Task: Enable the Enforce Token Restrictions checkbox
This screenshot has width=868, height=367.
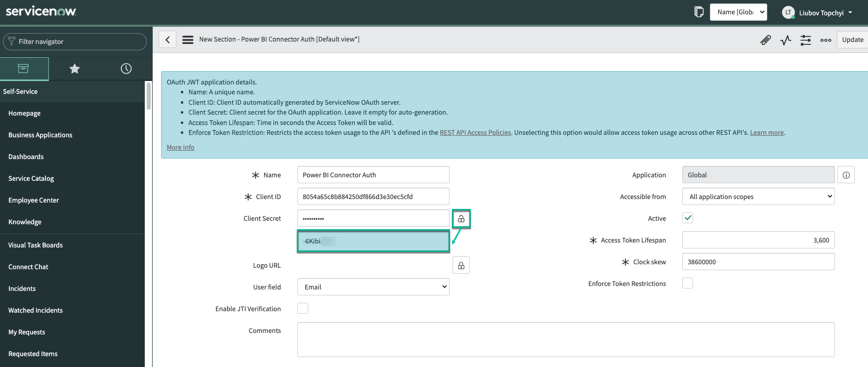Action: coord(688,283)
